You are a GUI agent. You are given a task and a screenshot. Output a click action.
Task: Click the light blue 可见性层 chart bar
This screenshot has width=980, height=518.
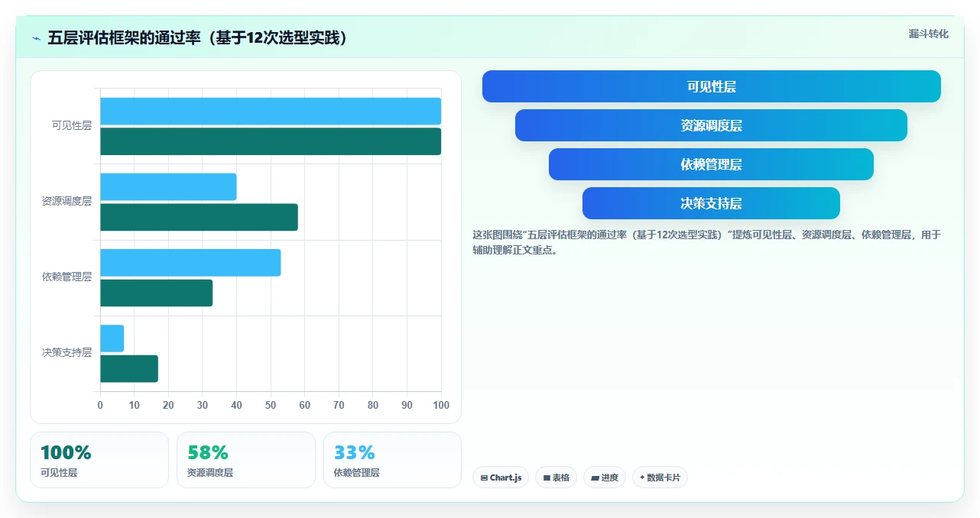click(x=271, y=111)
